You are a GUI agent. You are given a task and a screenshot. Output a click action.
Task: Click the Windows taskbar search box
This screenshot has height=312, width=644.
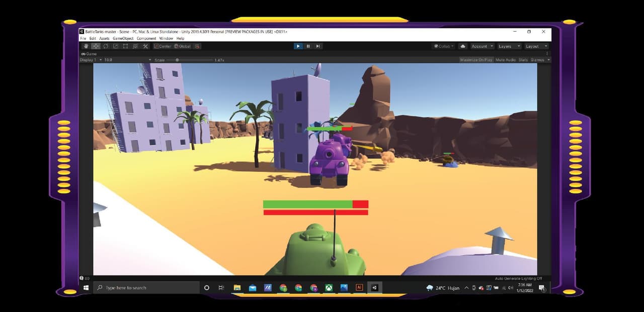click(146, 288)
